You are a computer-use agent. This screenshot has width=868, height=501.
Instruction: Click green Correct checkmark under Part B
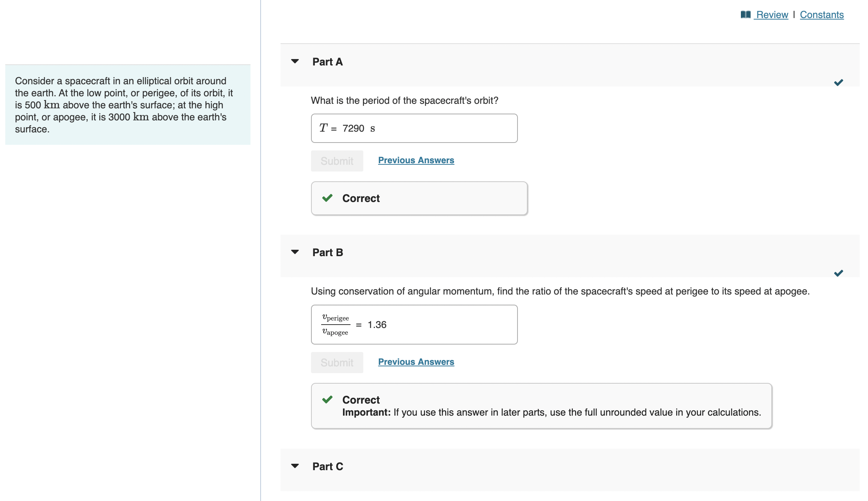(328, 399)
